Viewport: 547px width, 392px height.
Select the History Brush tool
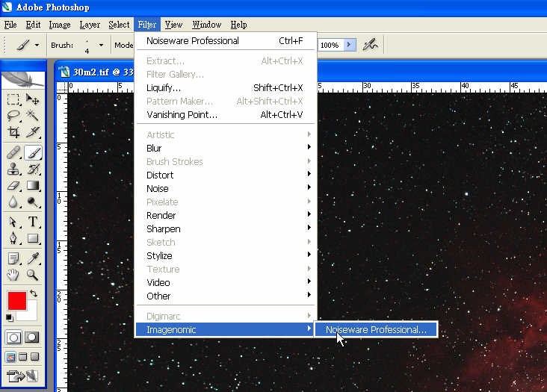pos(33,169)
